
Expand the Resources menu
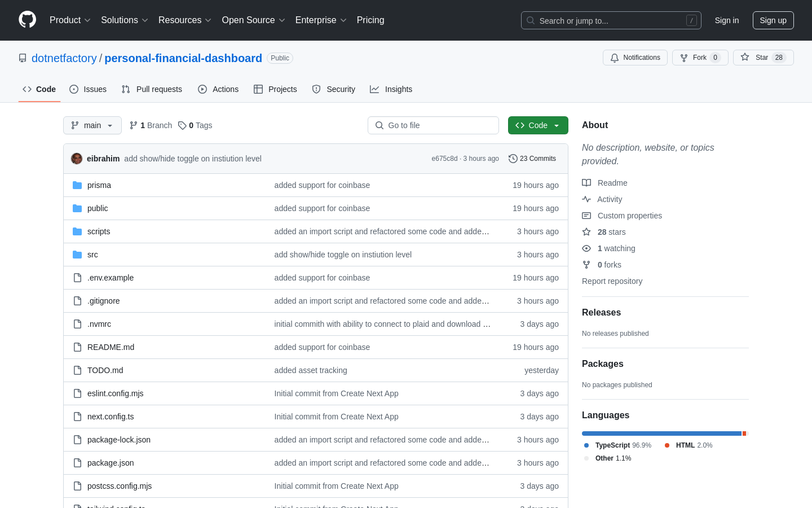pyautogui.click(x=184, y=20)
